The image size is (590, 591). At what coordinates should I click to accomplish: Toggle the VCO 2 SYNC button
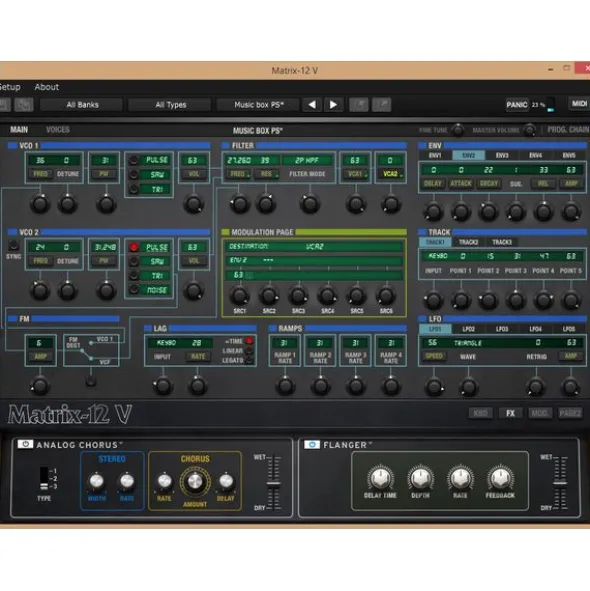(14, 246)
